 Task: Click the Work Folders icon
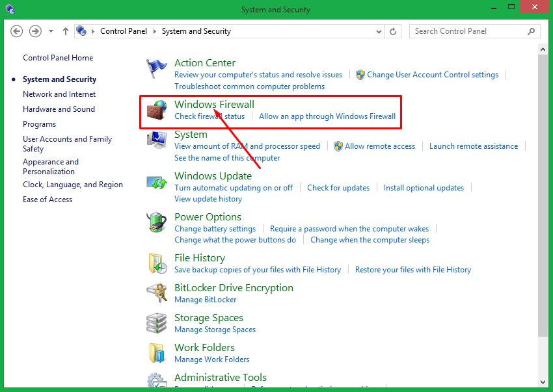tap(157, 353)
